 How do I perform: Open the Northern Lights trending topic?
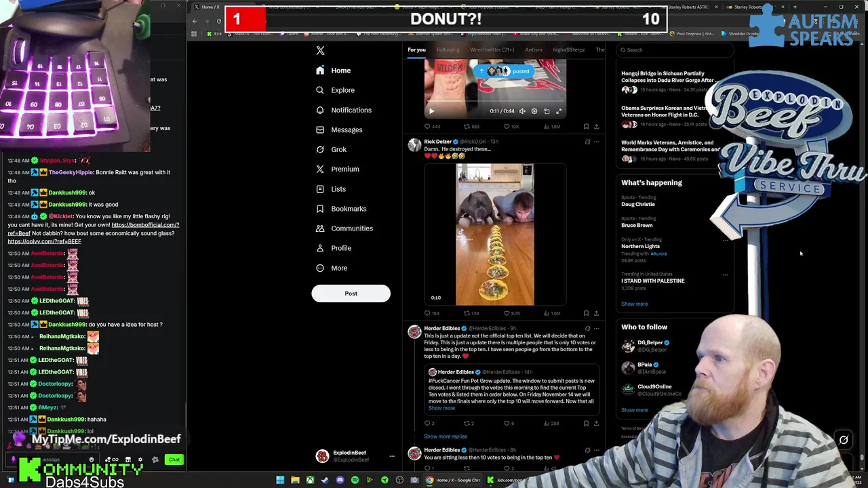[640, 247]
